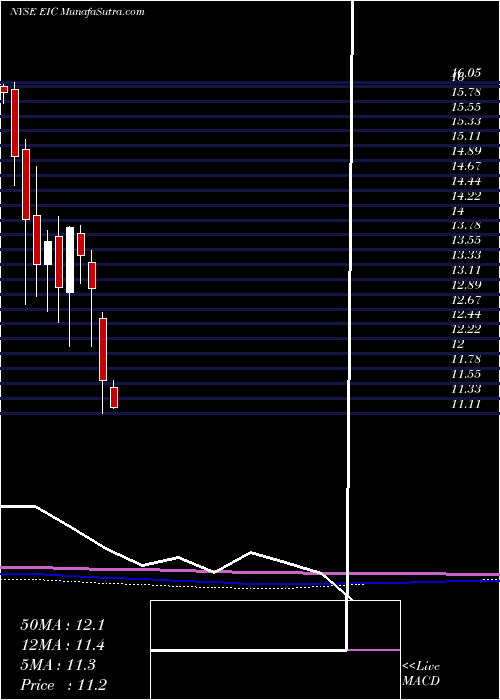Image resolution: width=500 pixels, height=700 pixels.
Task: Click the 12MA : 11.4 reading
Action: pyautogui.click(x=62, y=645)
